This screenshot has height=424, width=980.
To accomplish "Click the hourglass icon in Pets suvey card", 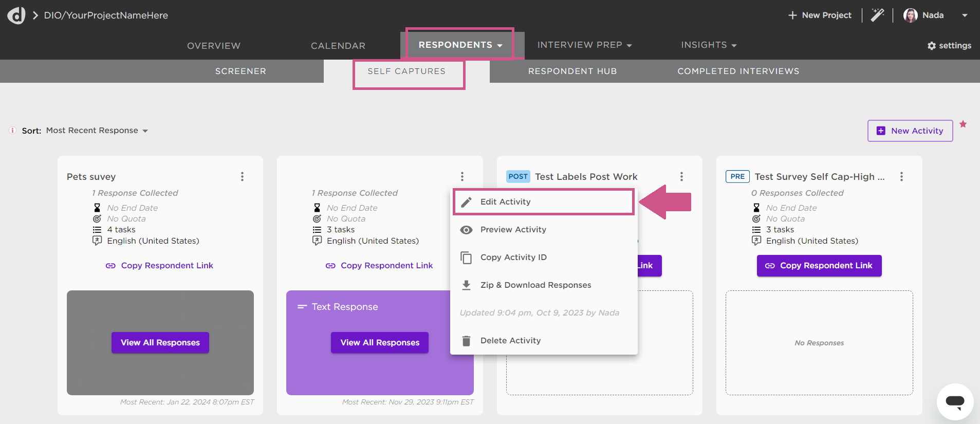I will coord(97,208).
